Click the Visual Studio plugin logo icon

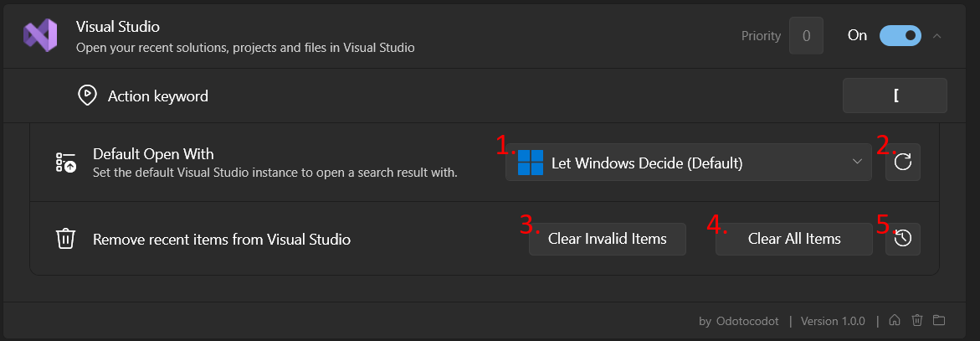coord(40,35)
